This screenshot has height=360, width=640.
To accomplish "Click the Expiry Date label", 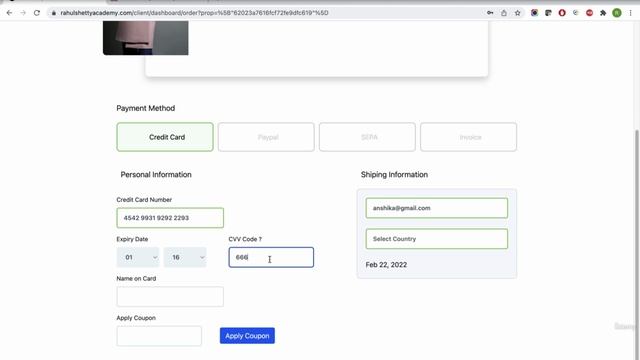I will 132,239.
